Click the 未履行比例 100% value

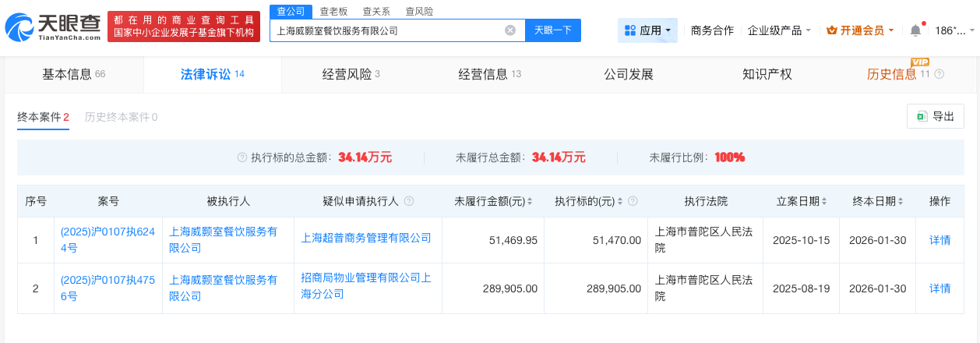[x=730, y=157]
